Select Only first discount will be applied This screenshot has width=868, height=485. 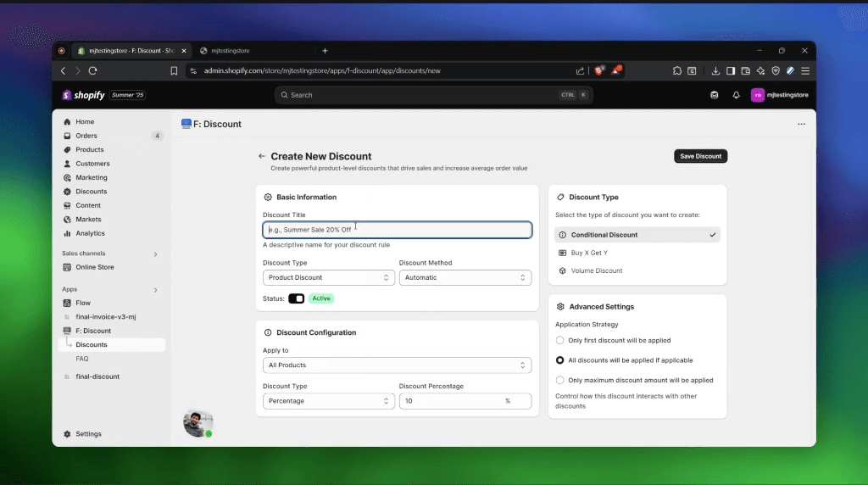pos(559,341)
